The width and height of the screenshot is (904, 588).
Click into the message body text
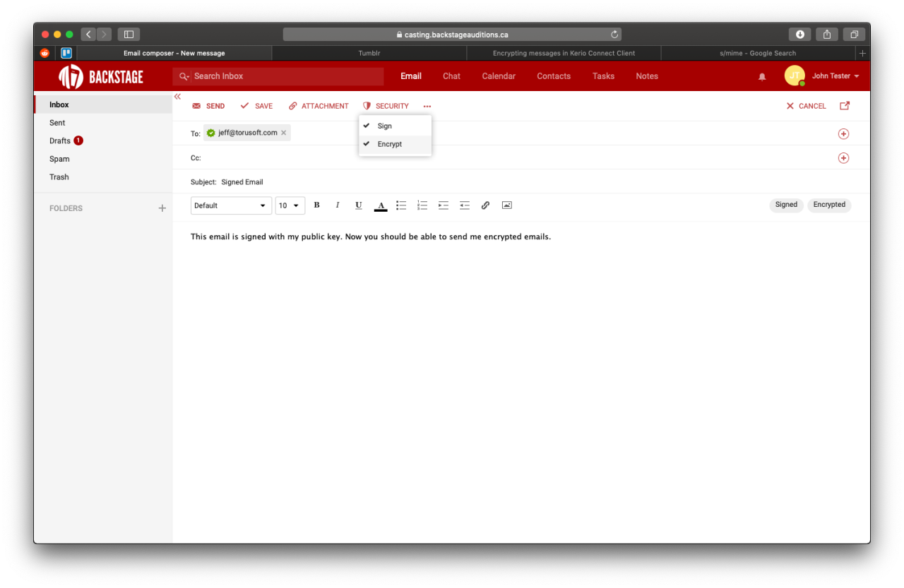tap(370, 237)
